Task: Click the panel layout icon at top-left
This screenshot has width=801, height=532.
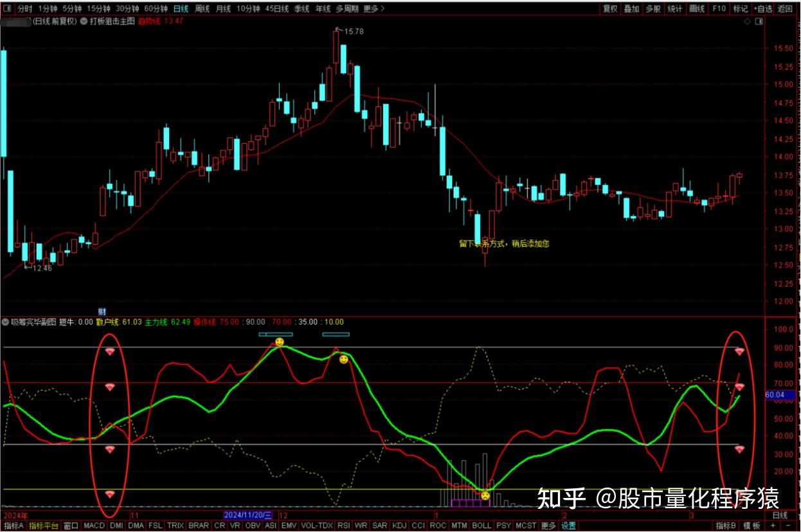Action: point(8,9)
